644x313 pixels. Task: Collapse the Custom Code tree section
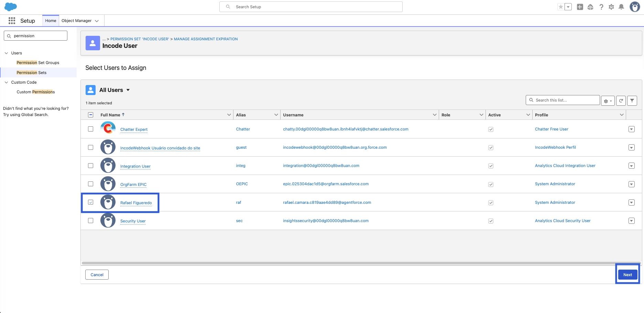coord(6,82)
